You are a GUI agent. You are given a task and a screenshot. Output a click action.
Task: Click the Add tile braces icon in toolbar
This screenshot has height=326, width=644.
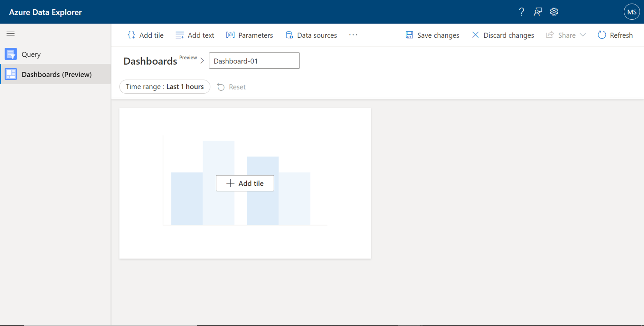click(x=131, y=35)
